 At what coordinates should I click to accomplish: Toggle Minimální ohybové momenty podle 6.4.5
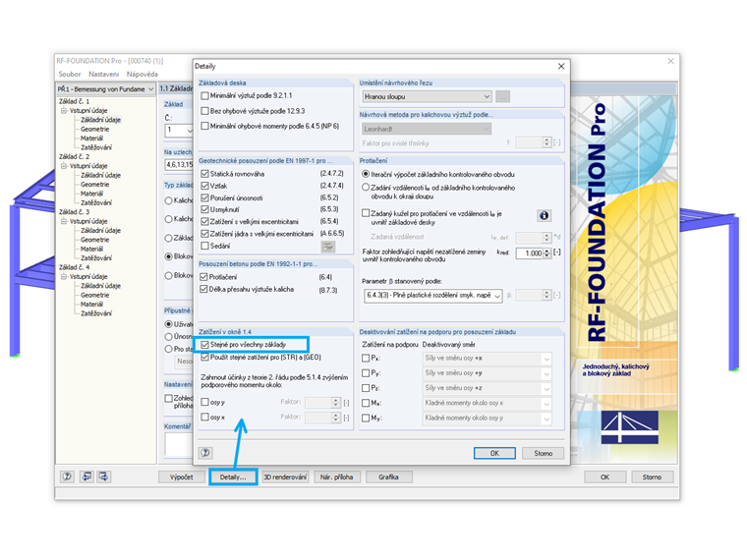[204, 126]
